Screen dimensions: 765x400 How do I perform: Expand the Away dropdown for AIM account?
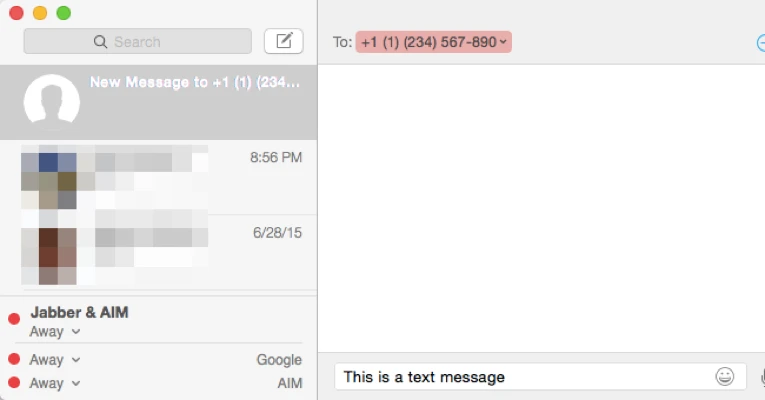coord(55,383)
